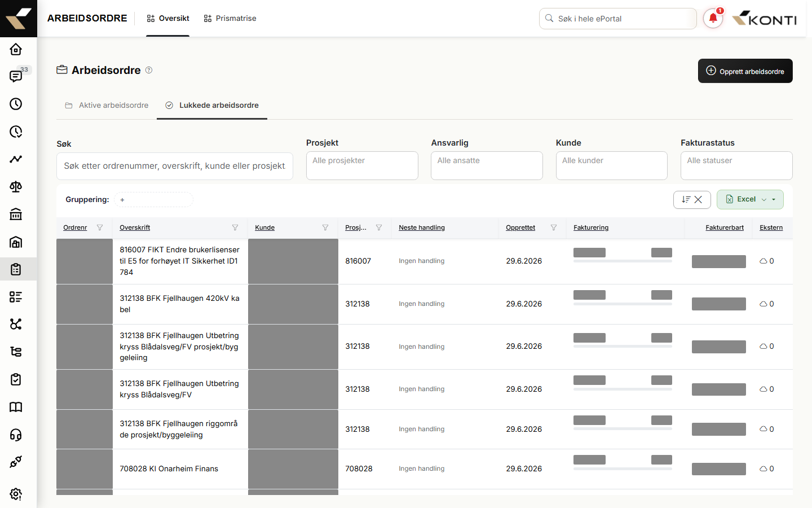Sort by the Fakturerbart column header
This screenshot has height=508, width=812.
click(x=725, y=227)
